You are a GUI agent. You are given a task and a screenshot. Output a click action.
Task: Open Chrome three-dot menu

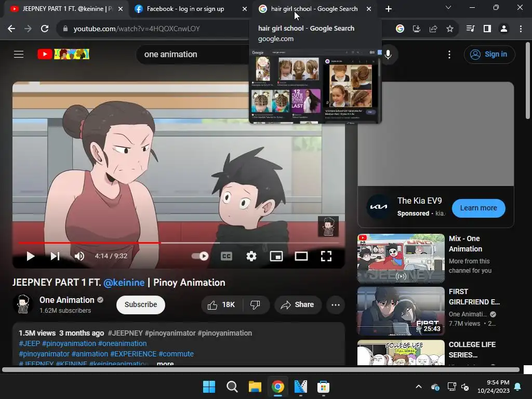point(521,29)
